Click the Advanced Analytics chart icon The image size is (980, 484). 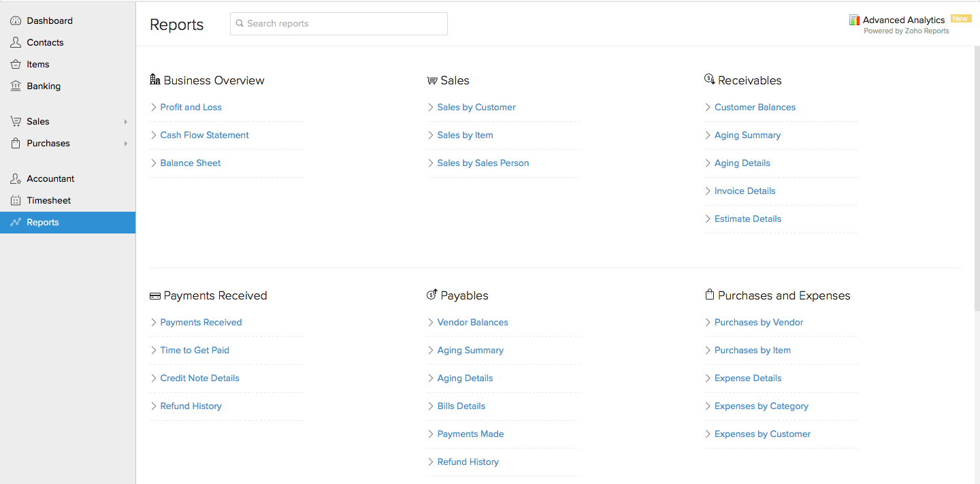click(855, 20)
